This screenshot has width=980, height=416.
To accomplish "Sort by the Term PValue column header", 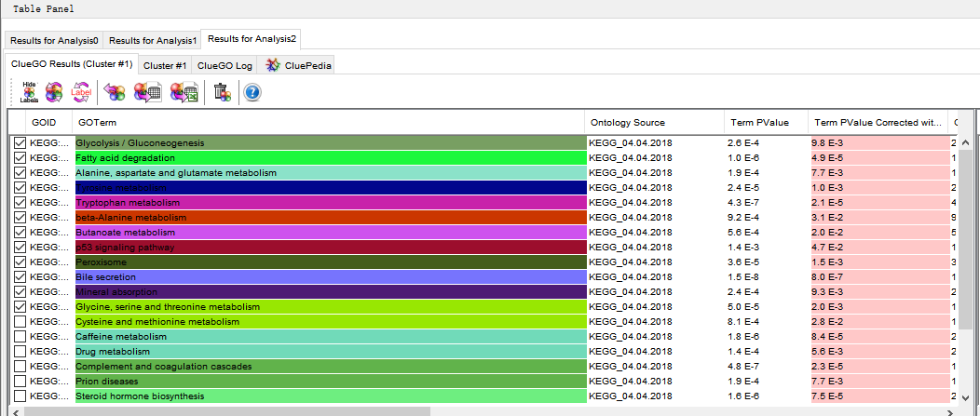I will pyautogui.click(x=766, y=123).
